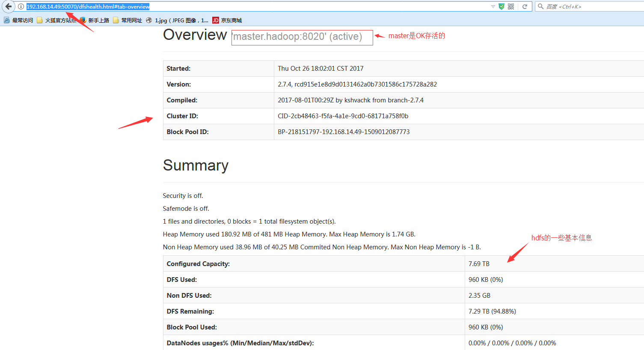Image resolution: width=644 pixels, height=350 pixels.
Task: Expand the 火狐官方站点 bookmark folder
Action: click(x=56, y=20)
